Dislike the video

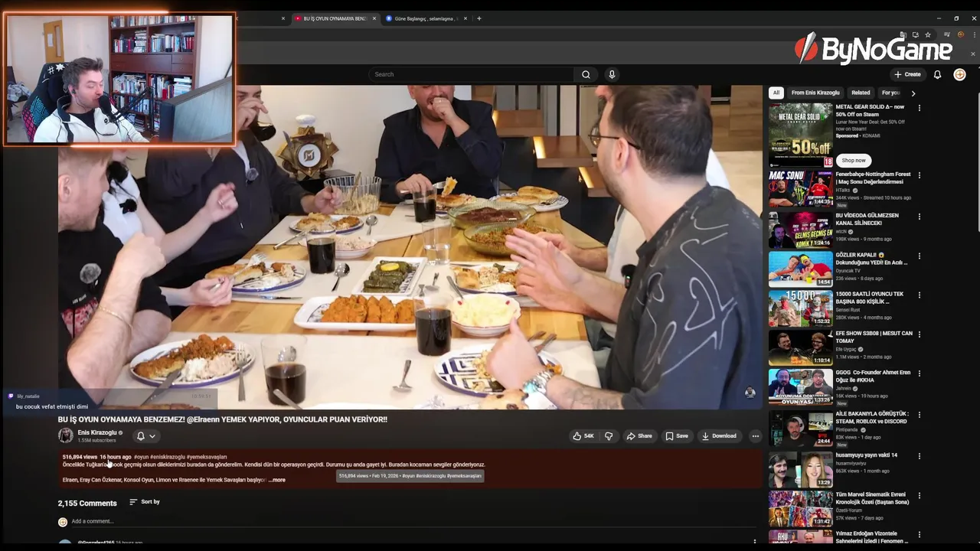609,436
